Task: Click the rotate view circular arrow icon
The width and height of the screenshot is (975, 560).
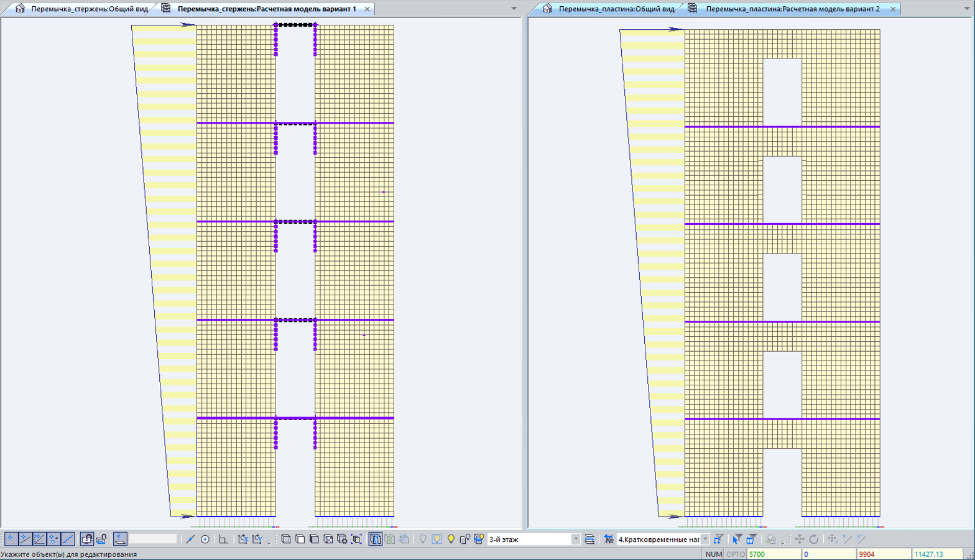Action: (813, 539)
